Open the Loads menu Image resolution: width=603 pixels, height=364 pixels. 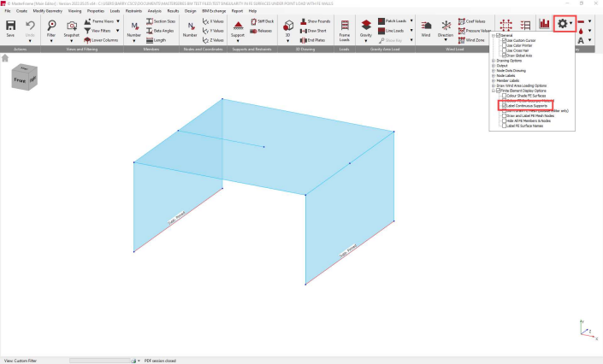click(x=115, y=11)
